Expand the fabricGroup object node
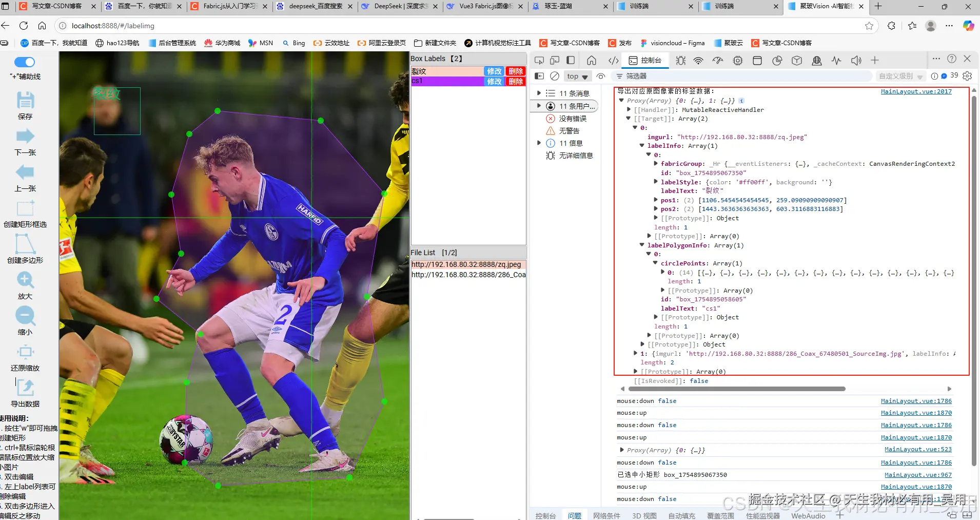Screen dimensions: 980x520 tap(656, 164)
